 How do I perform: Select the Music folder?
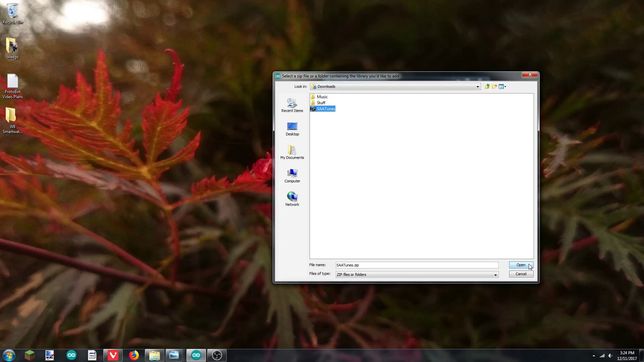point(322,97)
